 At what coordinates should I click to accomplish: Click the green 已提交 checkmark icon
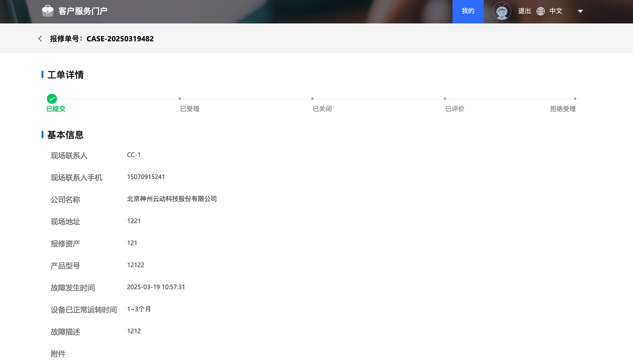pyautogui.click(x=52, y=99)
